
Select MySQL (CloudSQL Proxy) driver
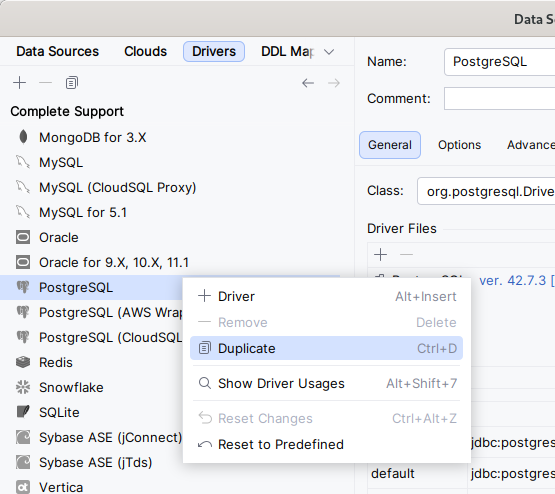click(170, 188)
